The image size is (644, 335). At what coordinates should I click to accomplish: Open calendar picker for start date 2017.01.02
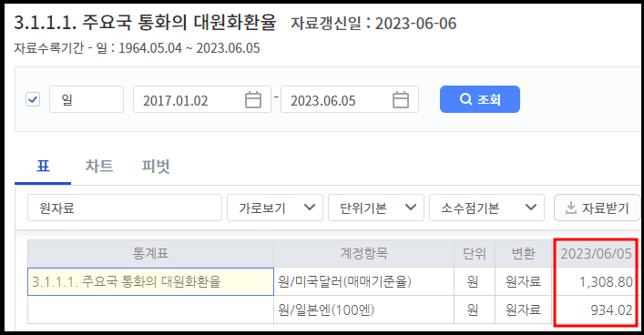click(253, 100)
